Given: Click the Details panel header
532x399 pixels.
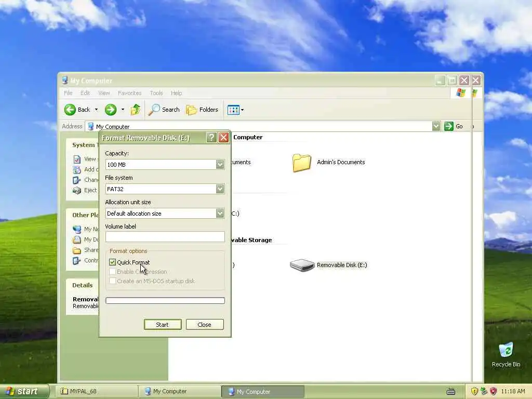Looking at the screenshot, I should [83, 285].
